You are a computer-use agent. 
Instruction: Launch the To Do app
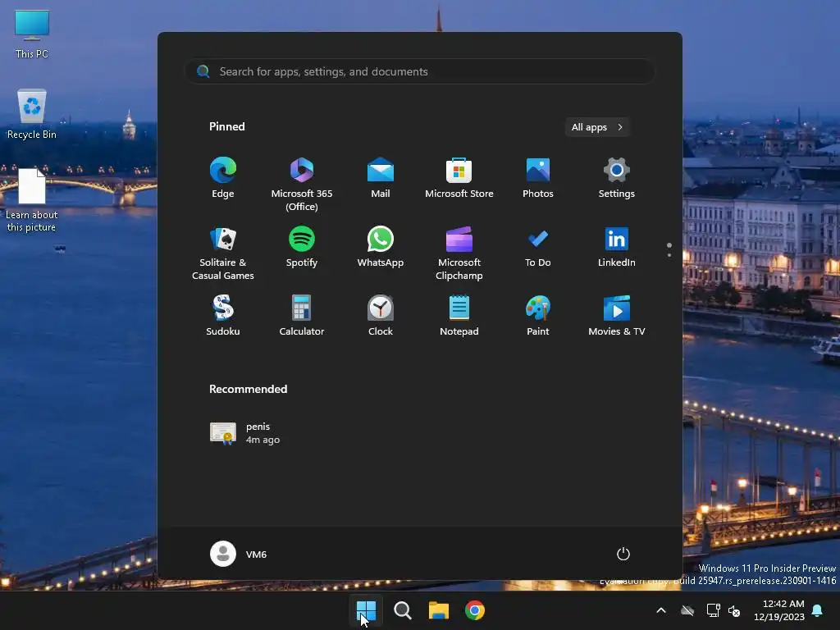538,248
